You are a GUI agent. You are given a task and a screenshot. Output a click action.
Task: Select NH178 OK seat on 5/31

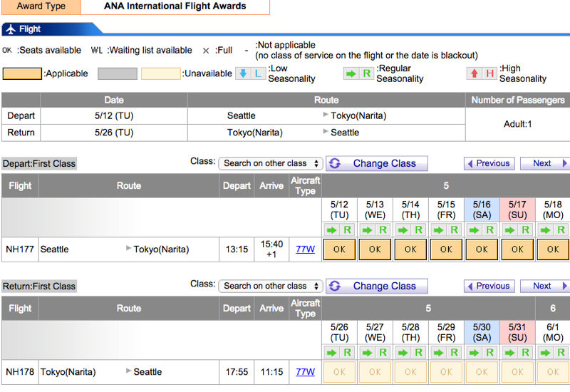(517, 372)
